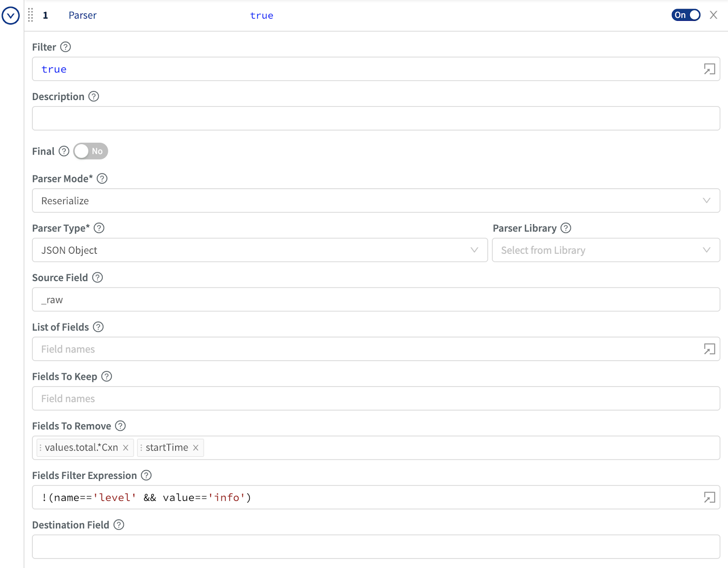Remove the startTime tag
The image size is (728, 568).
[x=196, y=448]
